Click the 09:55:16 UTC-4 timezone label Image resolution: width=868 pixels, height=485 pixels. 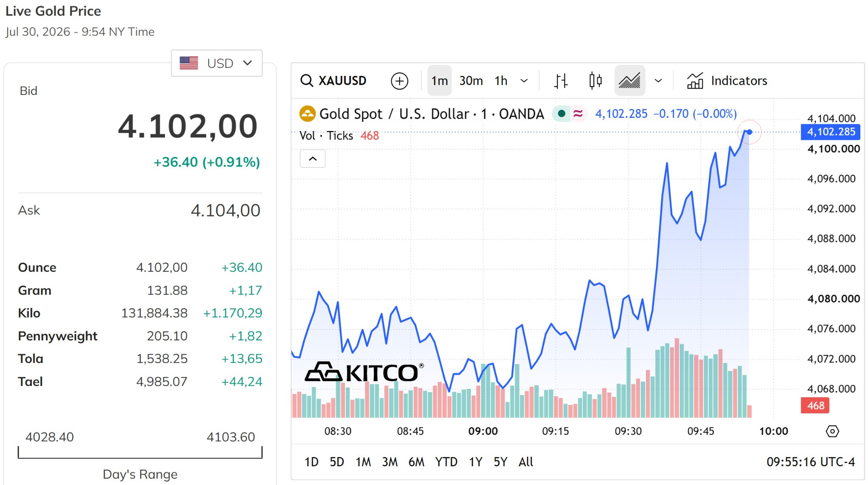pos(810,462)
